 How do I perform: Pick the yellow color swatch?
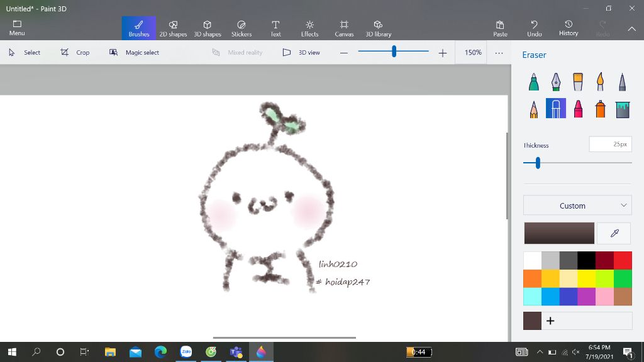tap(587, 278)
